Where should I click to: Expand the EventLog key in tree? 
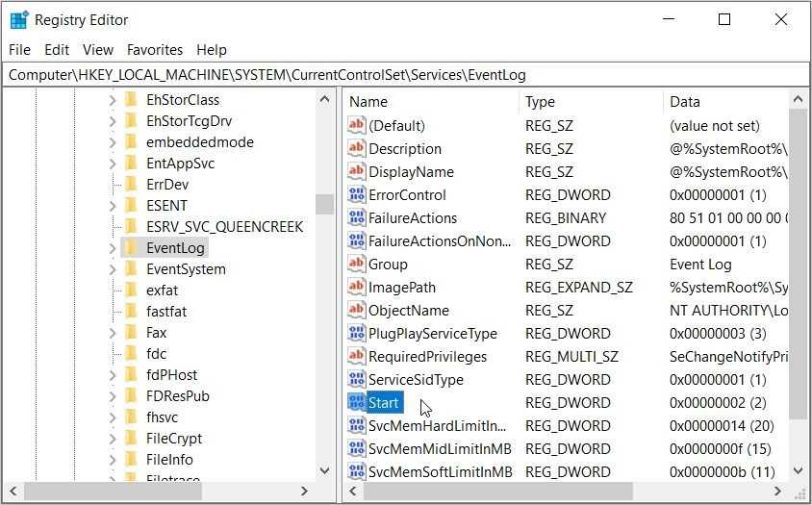point(113,248)
